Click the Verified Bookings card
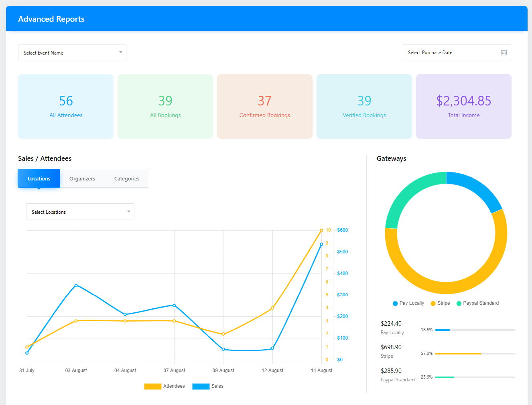The image size is (532, 405). click(x=364, y=106)
